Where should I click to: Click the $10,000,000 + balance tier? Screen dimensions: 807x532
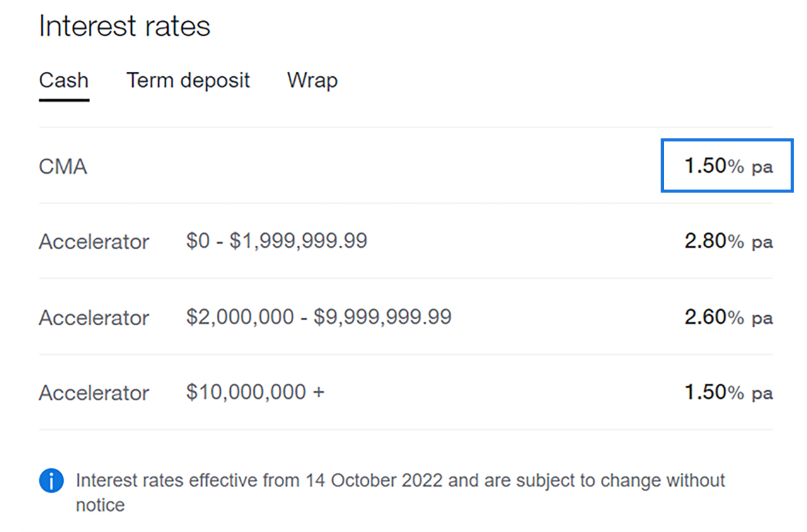click(x=255, y=392)
